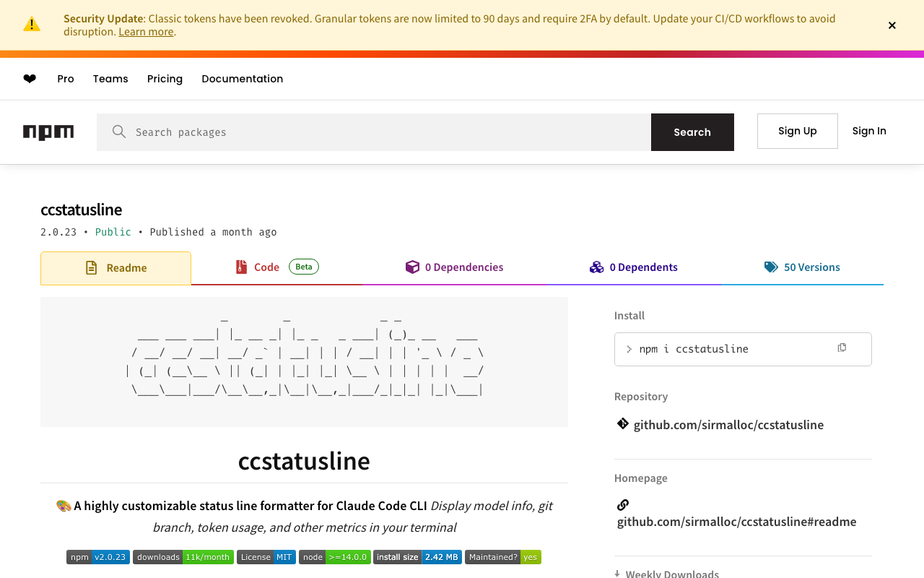The width and height of the screenshot is (924, 578).
Task: Click the downloads 11k/month badge
Action: 183,557
